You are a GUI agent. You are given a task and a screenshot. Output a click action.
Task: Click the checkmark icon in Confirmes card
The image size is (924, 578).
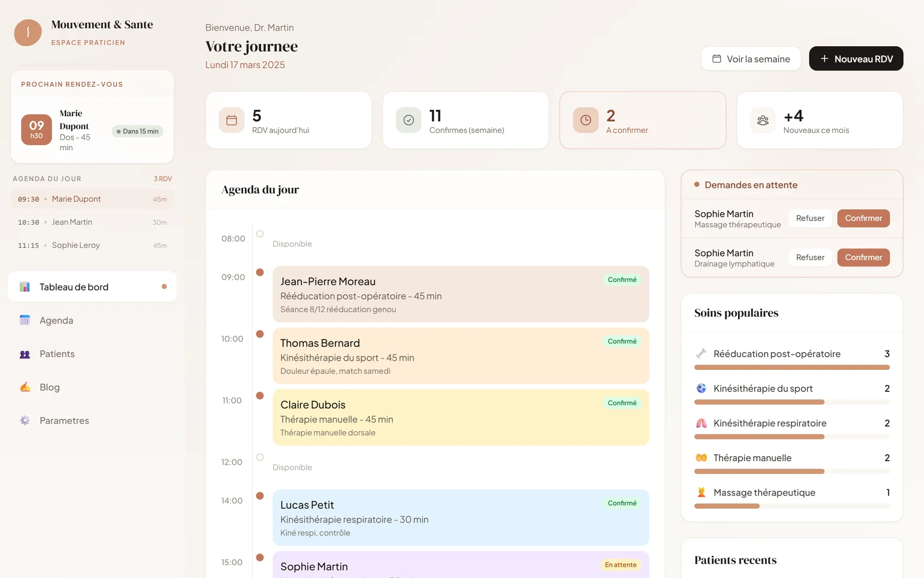408,120
